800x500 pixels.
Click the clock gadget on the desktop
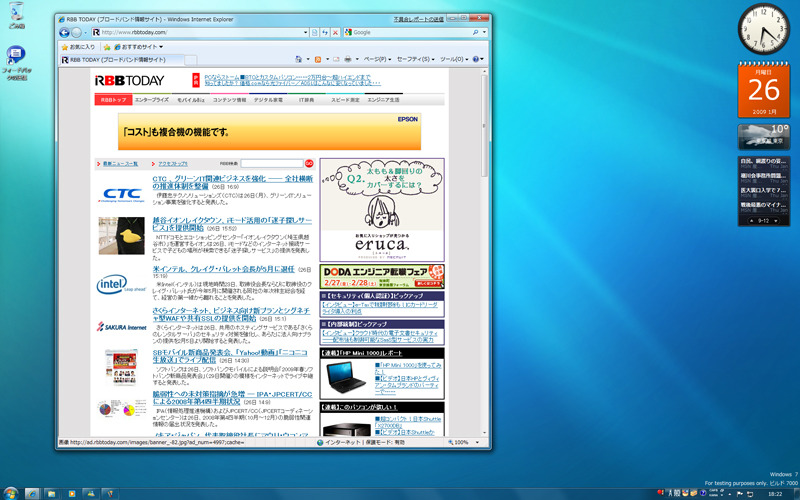764,29
